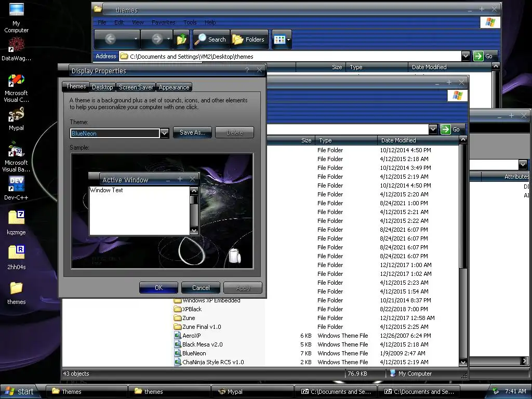Viewport: 532px width, 399px height.
Task: Switch to Mypal taskbar button
Action: tap(252, 392)
